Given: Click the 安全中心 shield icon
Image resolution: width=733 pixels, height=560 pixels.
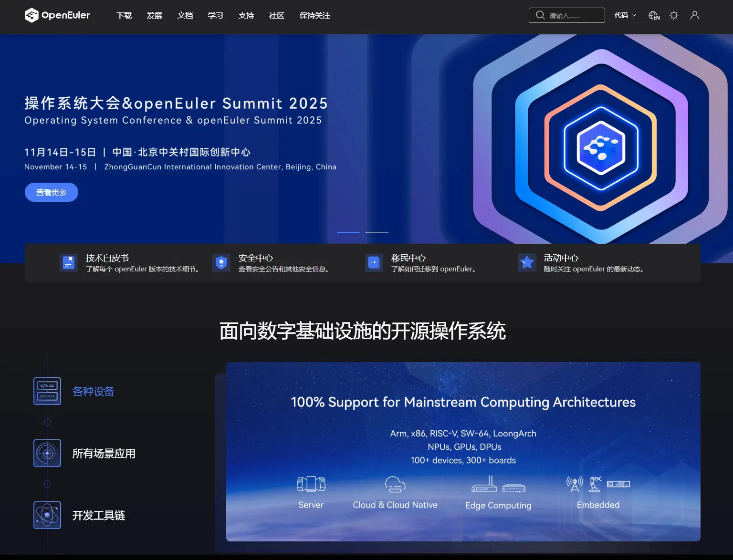Looking at the screenshot, I should 221,262.
